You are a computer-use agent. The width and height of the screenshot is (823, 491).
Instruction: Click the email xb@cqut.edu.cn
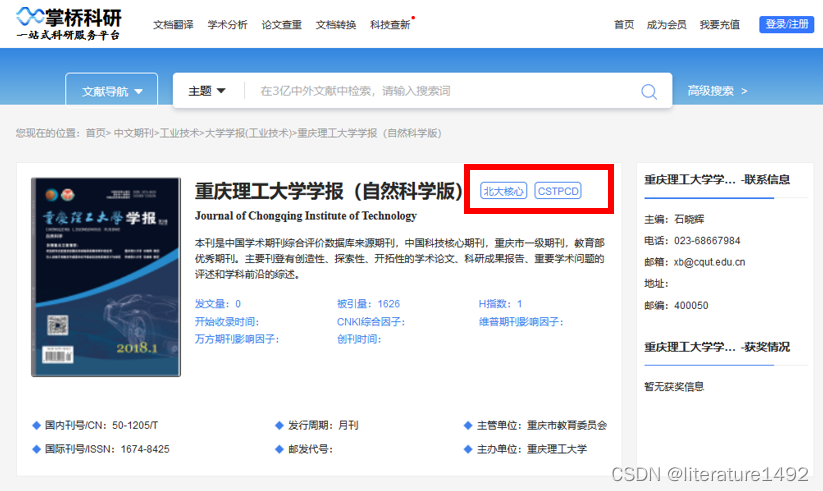(x=710, y=262)
